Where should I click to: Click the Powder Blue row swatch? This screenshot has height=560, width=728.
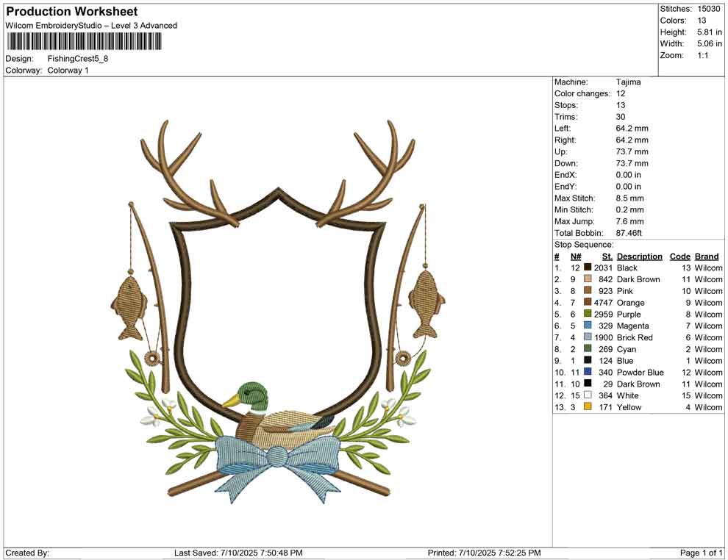coord(588,372)
